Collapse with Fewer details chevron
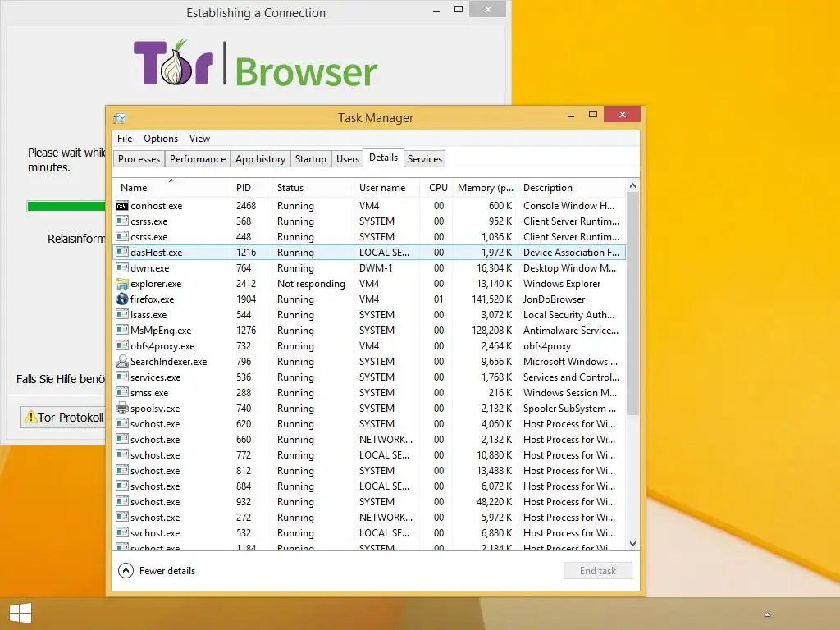The image size is (840, 630). pos(126,571)
